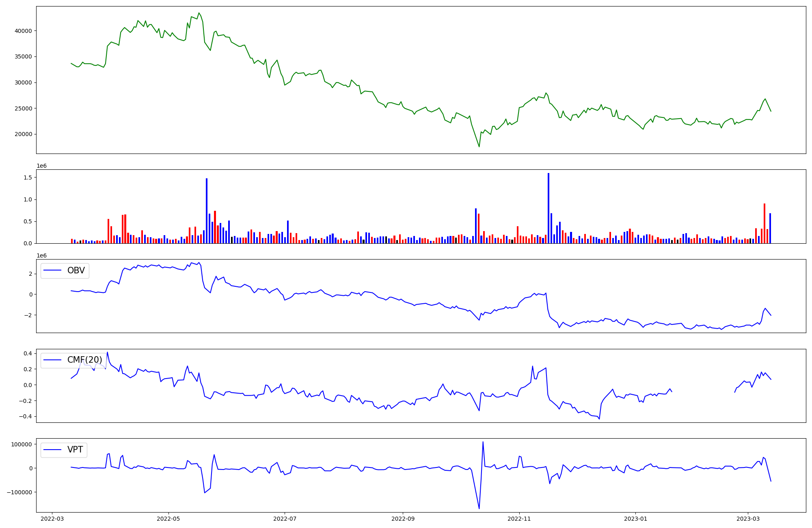Select the 2023-01 x-axis date label

pos(635,519)
